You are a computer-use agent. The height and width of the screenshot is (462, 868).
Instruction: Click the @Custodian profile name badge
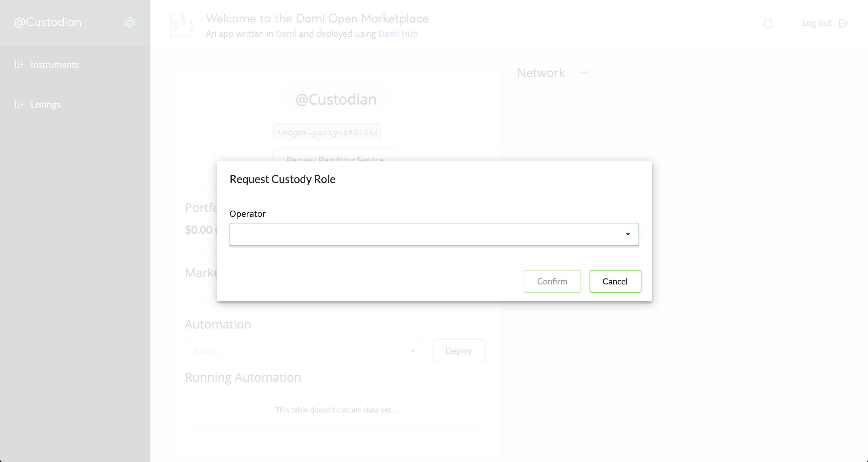click(x=336, y=99)
